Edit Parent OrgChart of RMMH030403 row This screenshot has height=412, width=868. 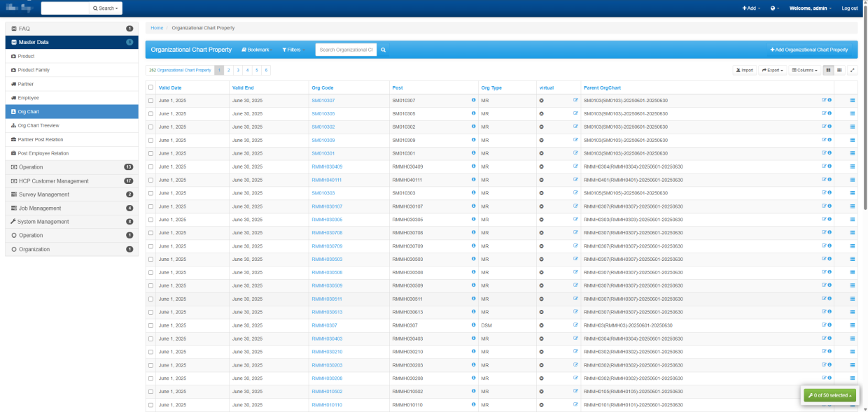pyautogui.click(x=824, y=339)
